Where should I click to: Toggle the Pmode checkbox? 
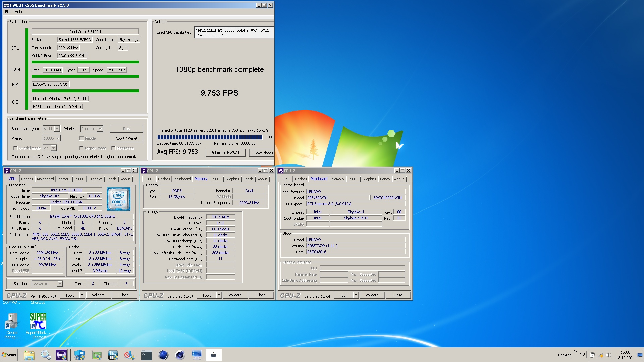coord(82,138)
